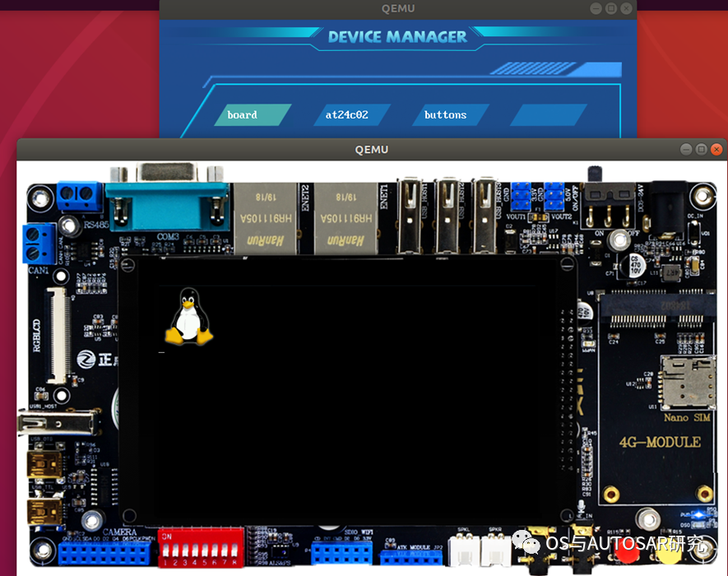This screenshot has height=576, width=728.
Task: Click the COM3 serial port connector
Action: point(167,197)
